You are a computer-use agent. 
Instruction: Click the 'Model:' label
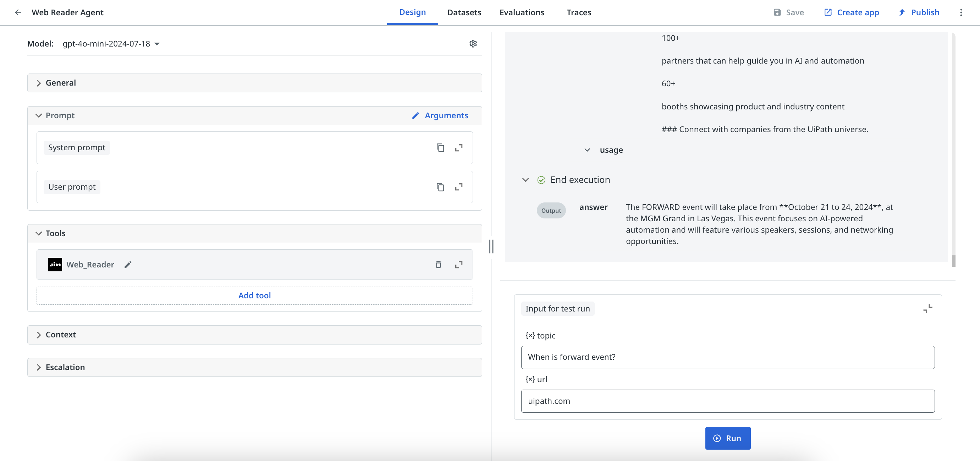pos(40,44)
